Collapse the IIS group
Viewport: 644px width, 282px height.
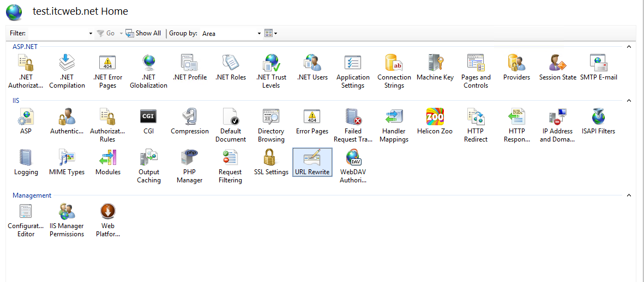[x=628, y=100]
